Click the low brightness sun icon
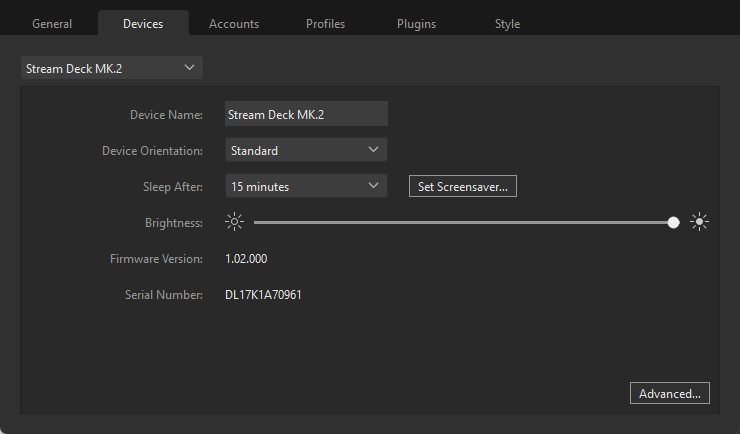 (235, 222)
